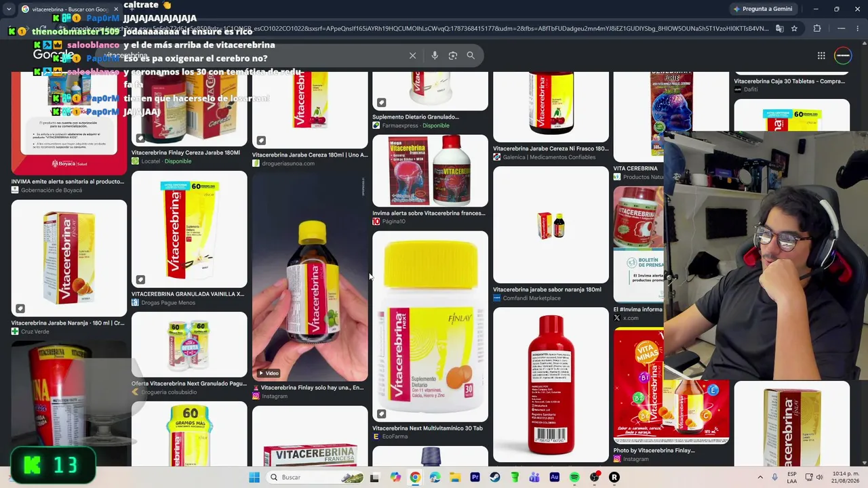This screenshot has height=488, width=868.
Task: Open Vitacerebrina Caja 30 Tabletas result
Action: tap(789, 81)
